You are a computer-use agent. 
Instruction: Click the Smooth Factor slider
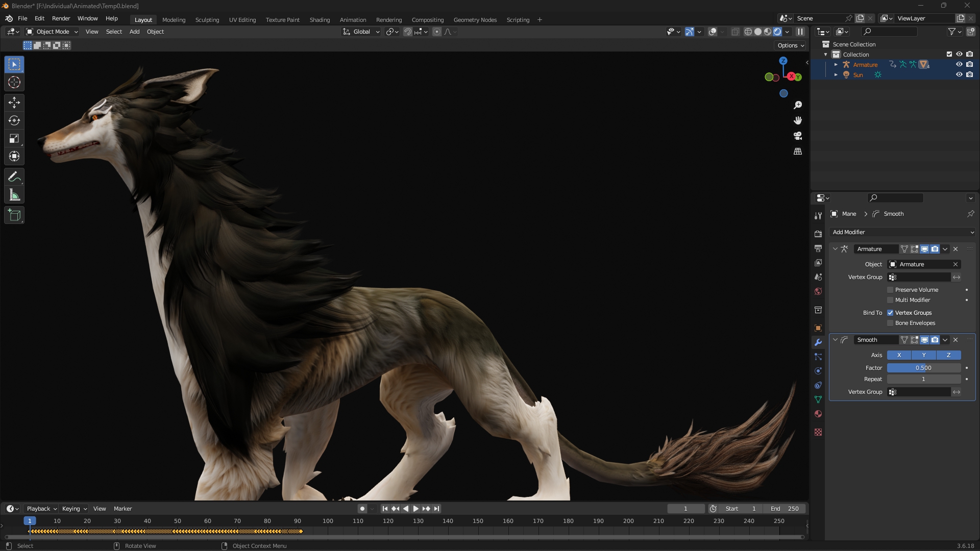(923, 368)
